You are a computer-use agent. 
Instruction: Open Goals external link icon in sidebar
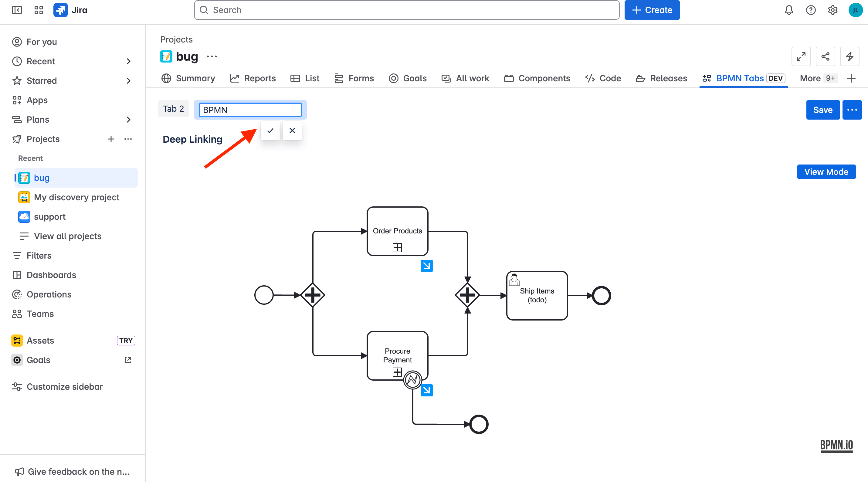pyautogui.click(x=128, y=360)
